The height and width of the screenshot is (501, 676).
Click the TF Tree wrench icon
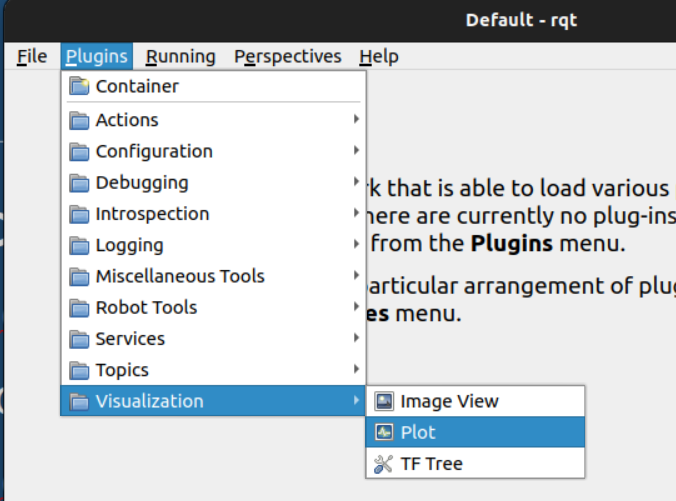[383, 464]
